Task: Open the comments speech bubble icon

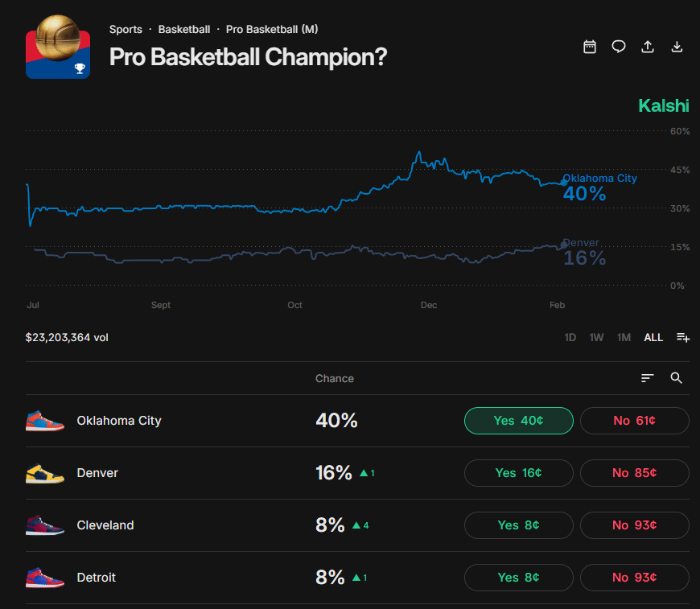Action: click(619, 47)
